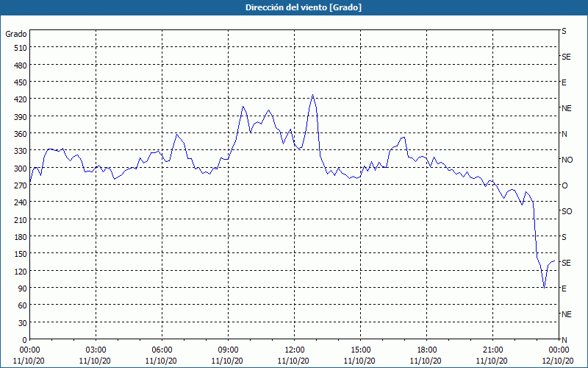Click the 00:00 label above 12/10/20

[559, 350]
